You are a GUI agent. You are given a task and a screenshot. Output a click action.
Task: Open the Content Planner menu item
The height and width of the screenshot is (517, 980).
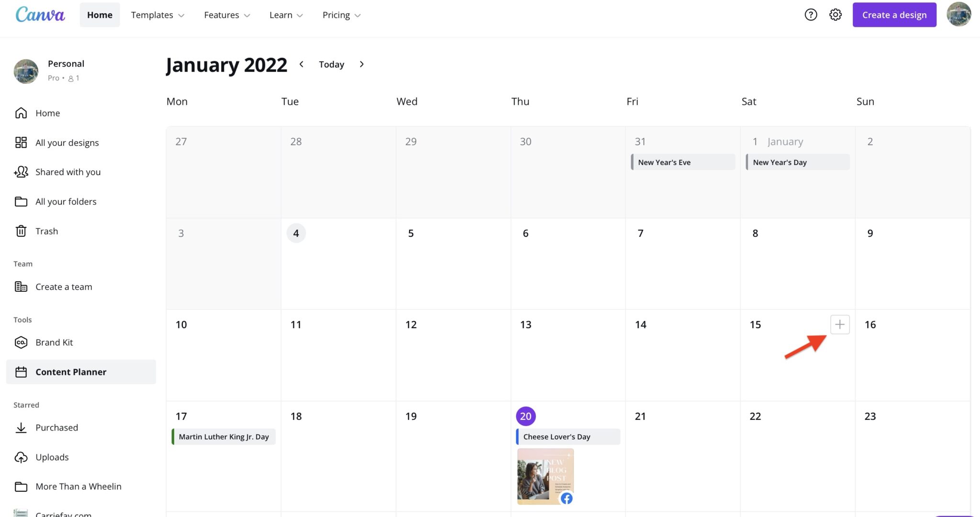(x=71, y=372)
